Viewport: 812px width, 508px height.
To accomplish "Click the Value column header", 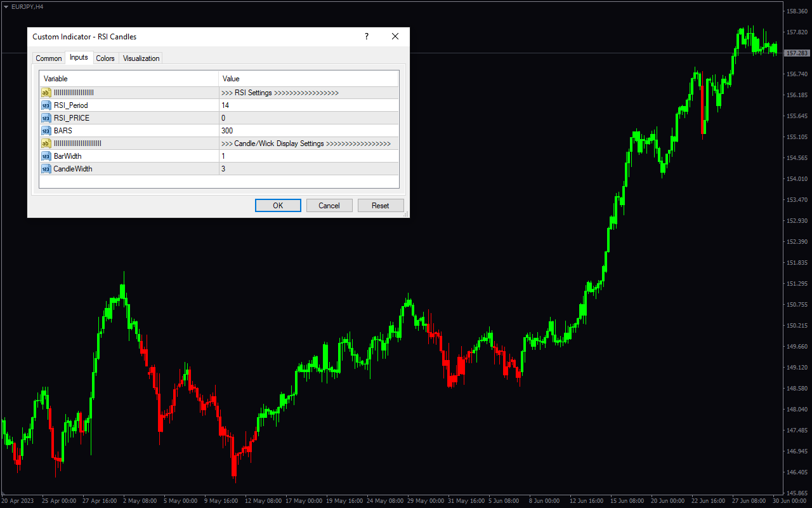I will point(309,79).
